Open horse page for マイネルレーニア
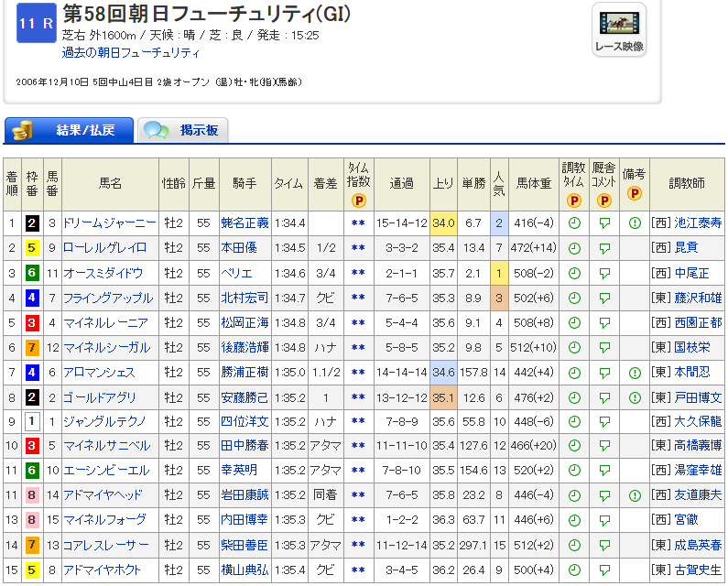Screen dimensions: 728x586 [x=105, y=322]
